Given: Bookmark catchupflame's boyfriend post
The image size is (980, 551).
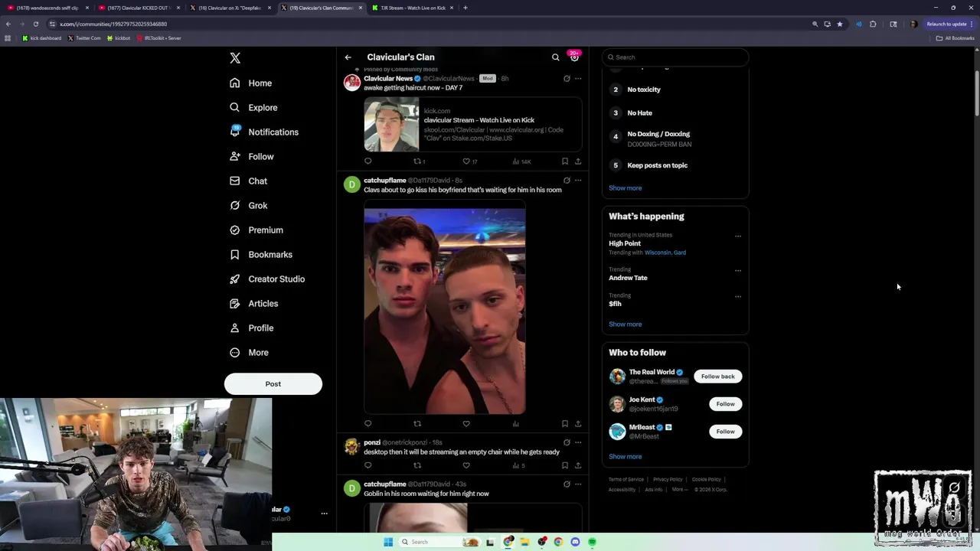Looking at the screenshot, I should (565, 423).
